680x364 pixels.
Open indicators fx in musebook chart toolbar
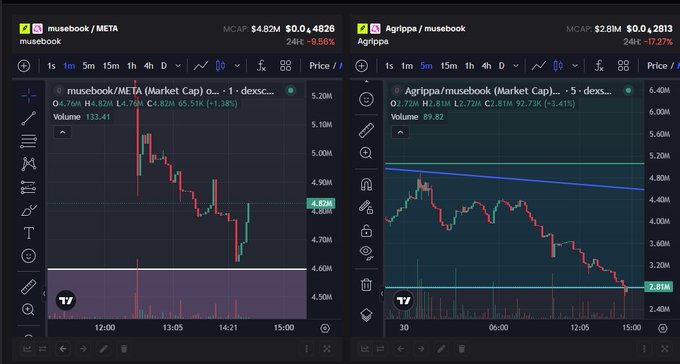pyautogui.click(x=261, y=66)
